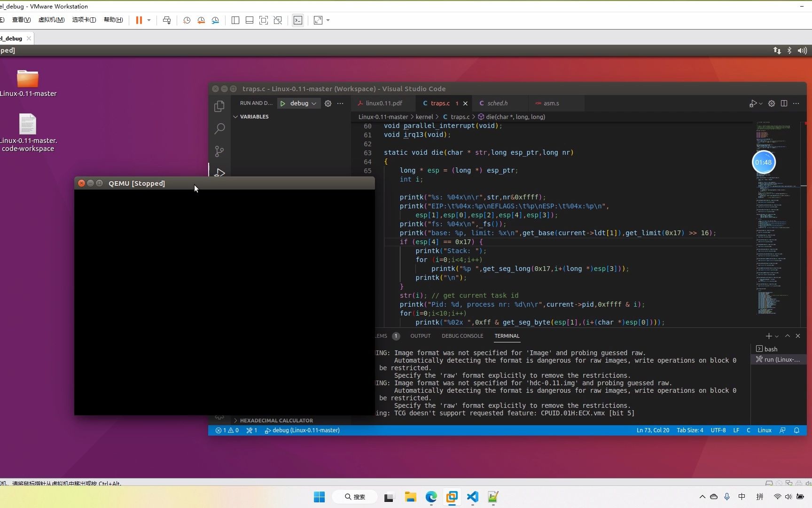The image size is (812, 508).
Task: Click die(char *, long, long) breadcrumb symbol
Action: coord(512,117)
